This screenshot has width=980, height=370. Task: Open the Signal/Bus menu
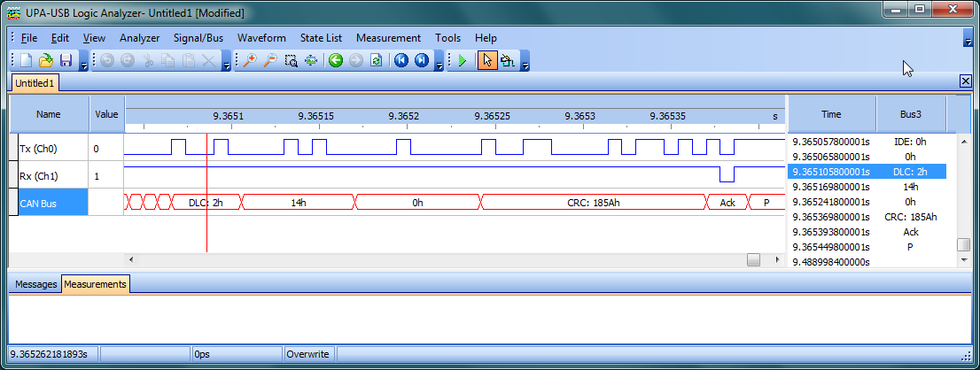198,38
